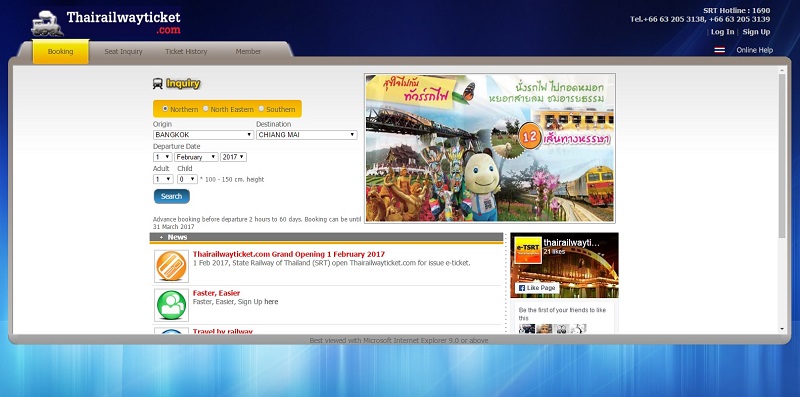Open the departure year 2017 dropdown
This screenshot has height=397, width=800.
tap(234, 157)
